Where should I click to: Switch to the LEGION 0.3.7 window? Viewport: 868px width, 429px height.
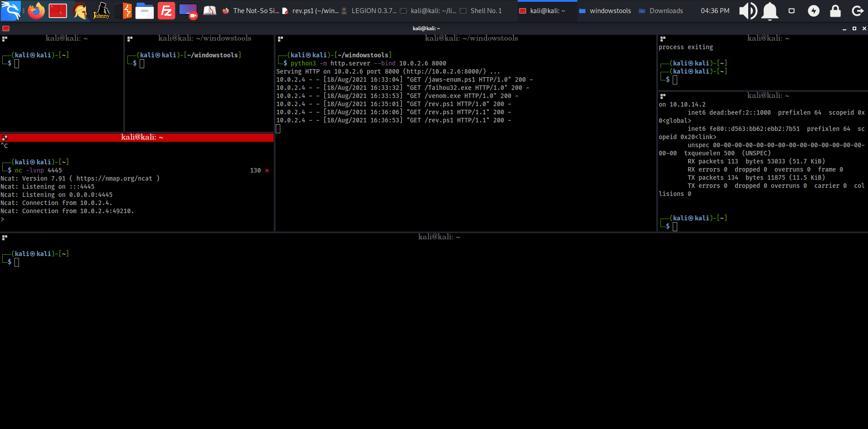click(369, 11)
